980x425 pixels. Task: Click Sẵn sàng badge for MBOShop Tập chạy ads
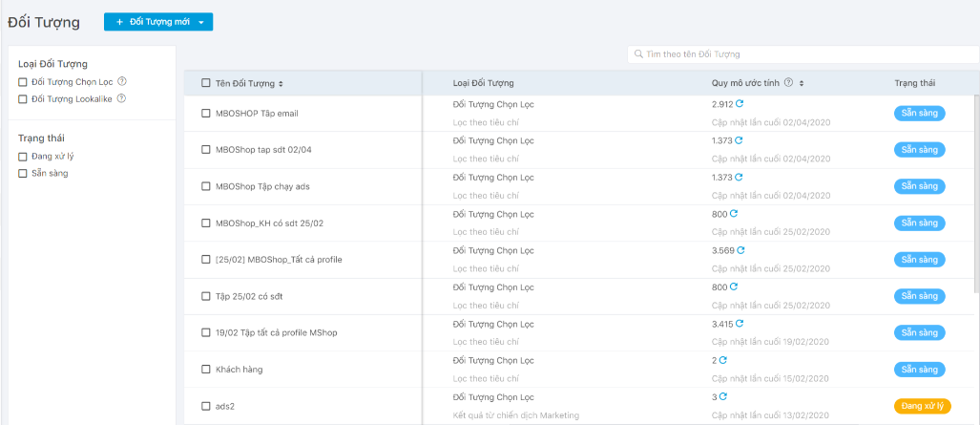(919, 186)
